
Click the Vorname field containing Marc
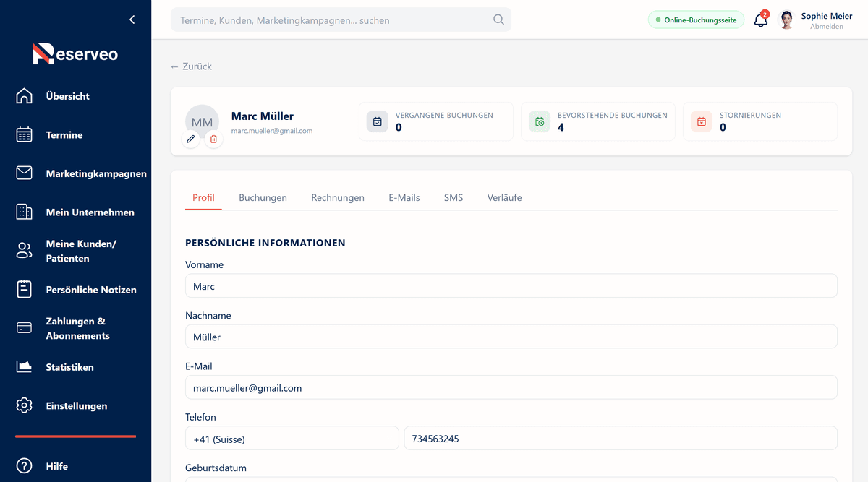[x=511, y=285]
